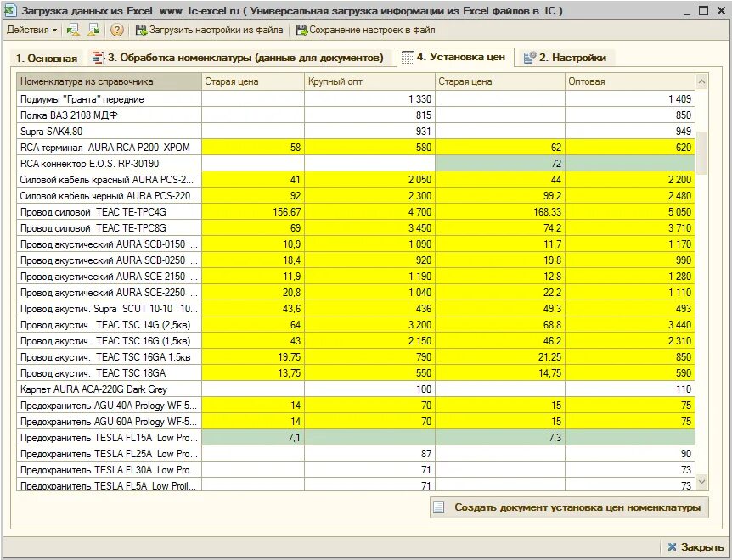This screenshot has width=732, height=560.
Task: Click the old price cell 43,6
Action: [x=253, y=309]
